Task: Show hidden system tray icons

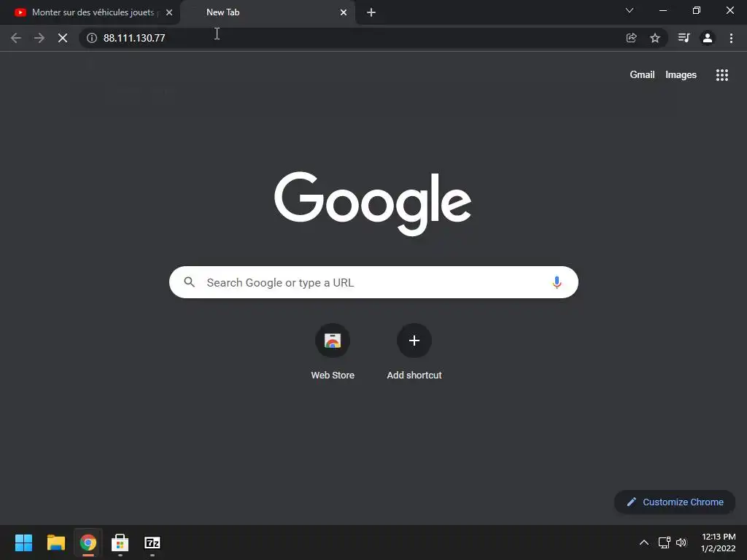Action: pyautogui.click(x=643, y=542)
